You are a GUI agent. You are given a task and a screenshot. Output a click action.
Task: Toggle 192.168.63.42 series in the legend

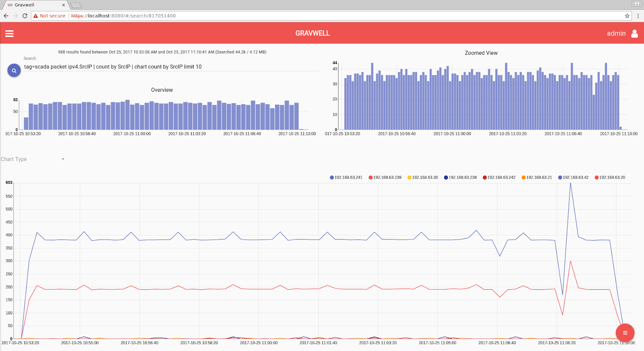tap(573, 178)
